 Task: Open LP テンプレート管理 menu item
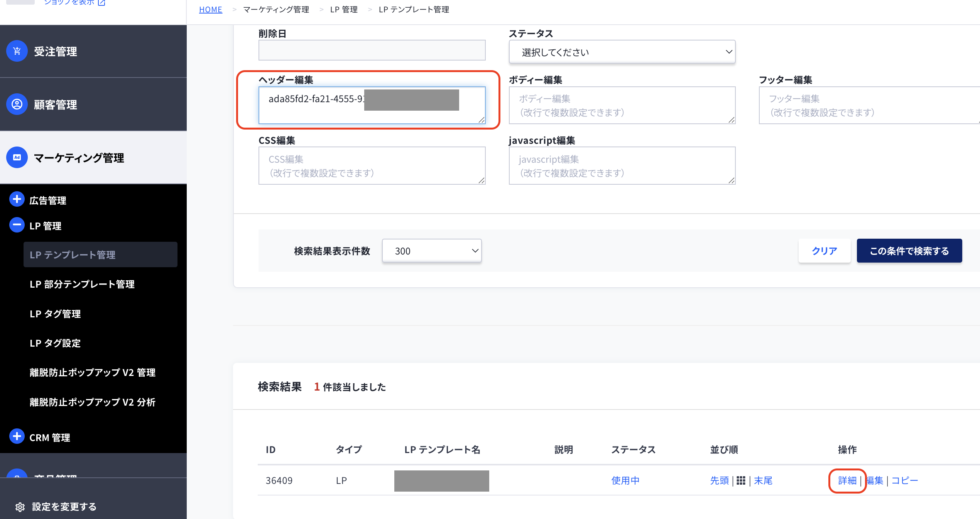[x=100, y=254]
